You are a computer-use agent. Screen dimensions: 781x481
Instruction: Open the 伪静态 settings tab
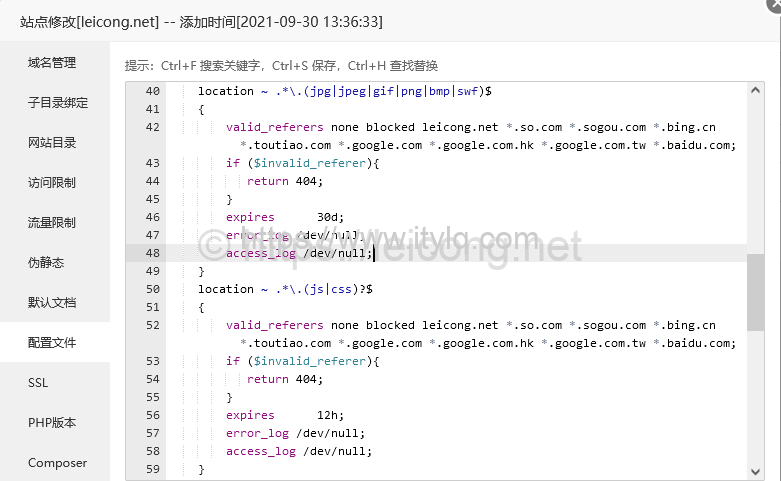(x=46, y=262)
